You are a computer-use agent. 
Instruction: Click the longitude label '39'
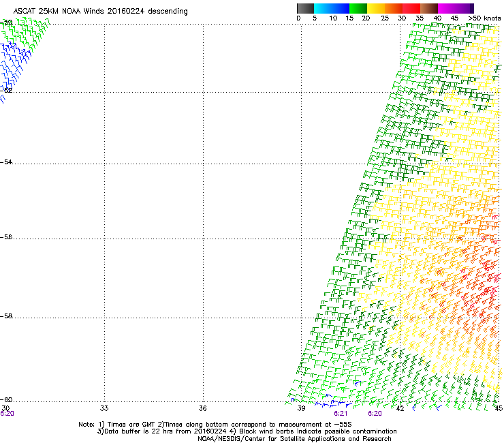pyautogui.click(x=301, y=408)
